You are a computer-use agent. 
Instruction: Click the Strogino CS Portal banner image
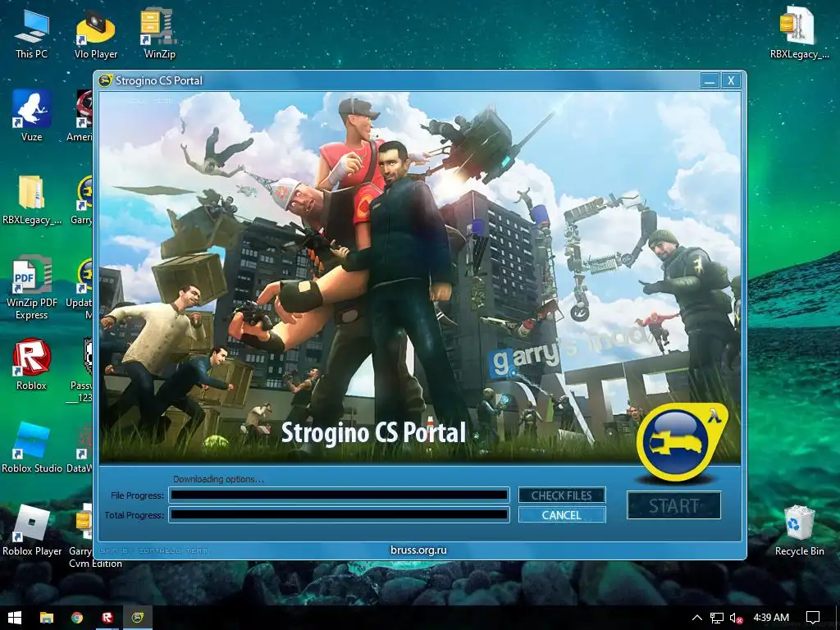pos(419,277)
